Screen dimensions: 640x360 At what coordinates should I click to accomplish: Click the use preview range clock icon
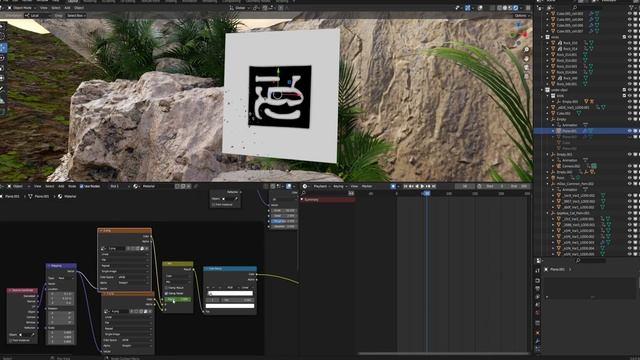tap(479, 186)
